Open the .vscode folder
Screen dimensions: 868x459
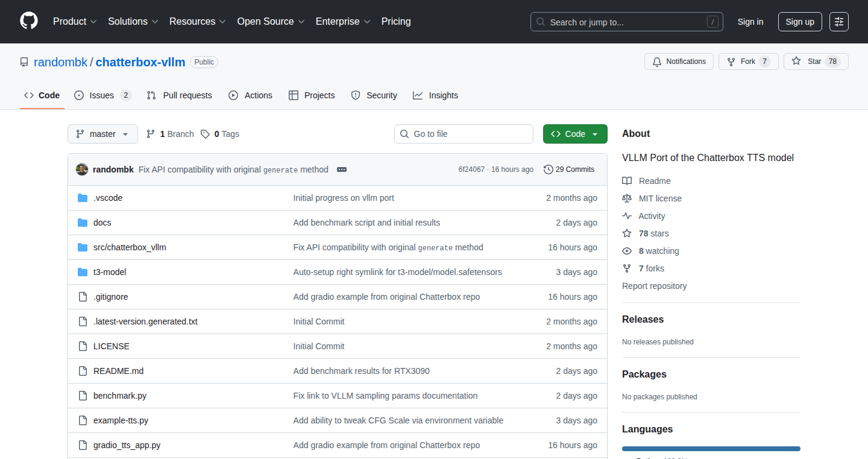108,198
